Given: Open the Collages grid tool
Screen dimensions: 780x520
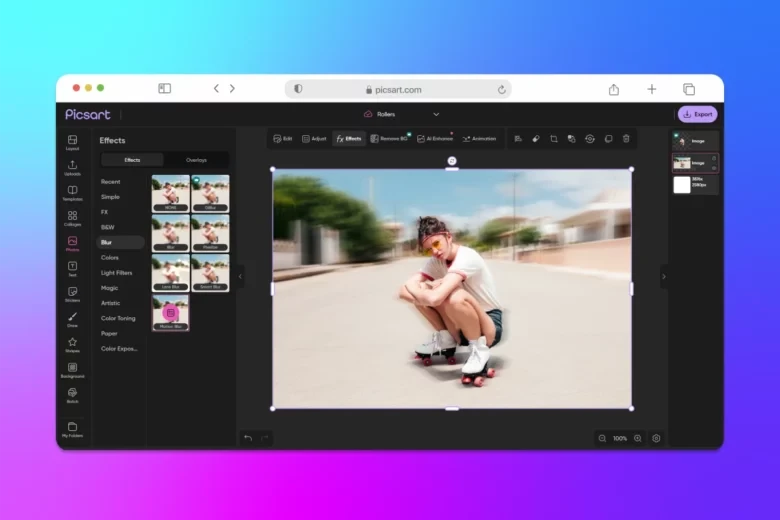Looking at the screenshot, I should pyautogui.click(x=72, y=216).
